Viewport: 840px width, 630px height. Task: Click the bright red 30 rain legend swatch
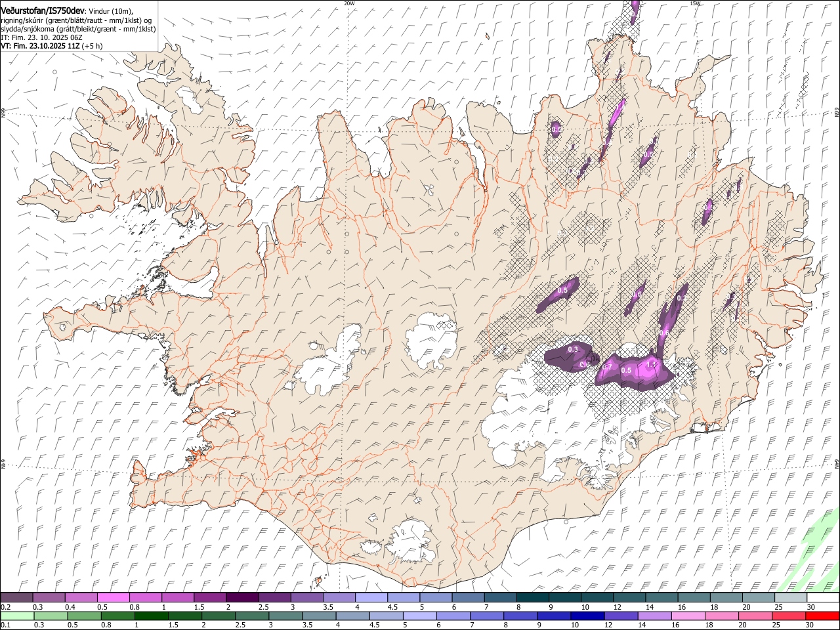point(822,616)
